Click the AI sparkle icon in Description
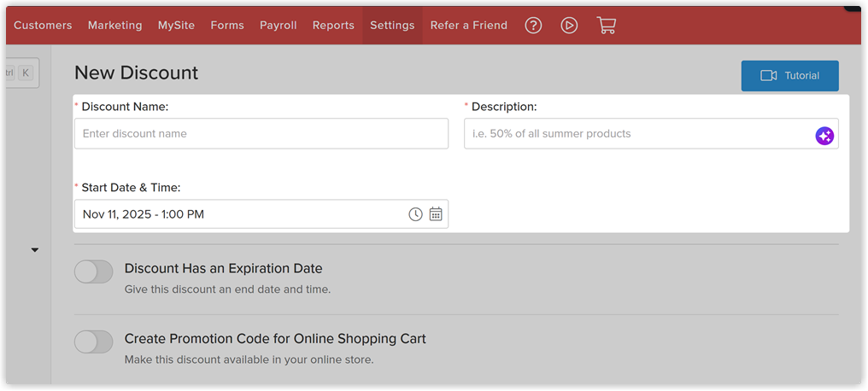This screenshot has width=868, height=391. [x=824, y=136]
